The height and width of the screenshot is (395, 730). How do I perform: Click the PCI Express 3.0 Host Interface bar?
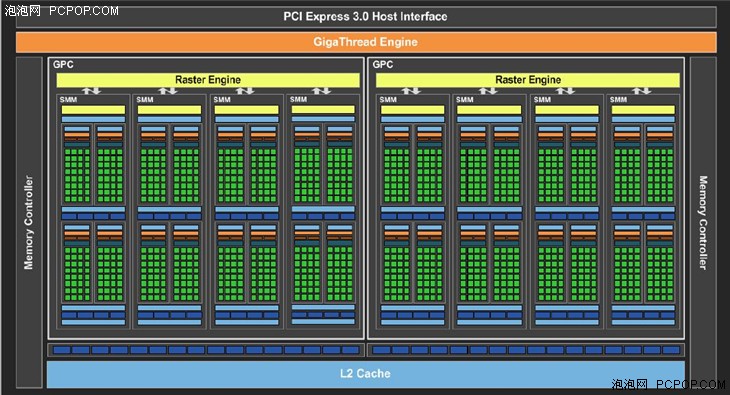pos(366,17)
